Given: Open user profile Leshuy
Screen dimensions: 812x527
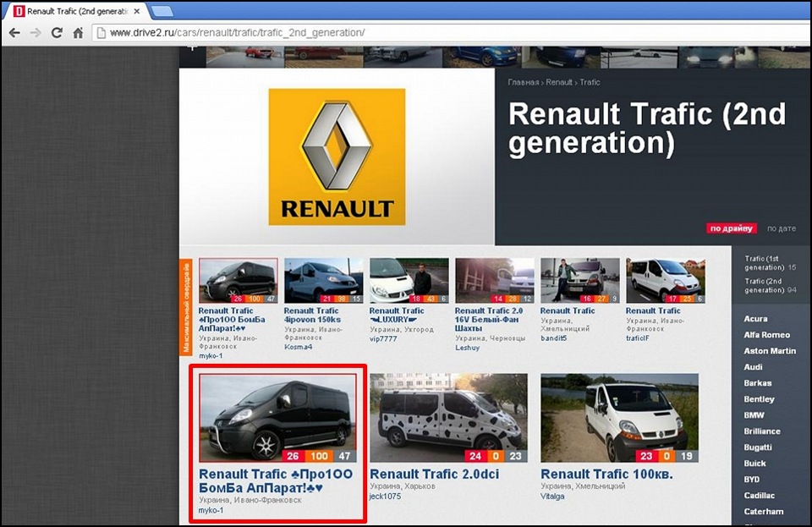Looking at the screenshot, I should [467, 348].
